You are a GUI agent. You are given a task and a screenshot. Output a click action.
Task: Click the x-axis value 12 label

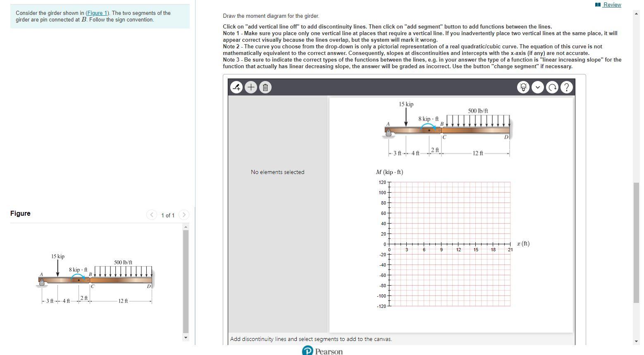(458, 250)
